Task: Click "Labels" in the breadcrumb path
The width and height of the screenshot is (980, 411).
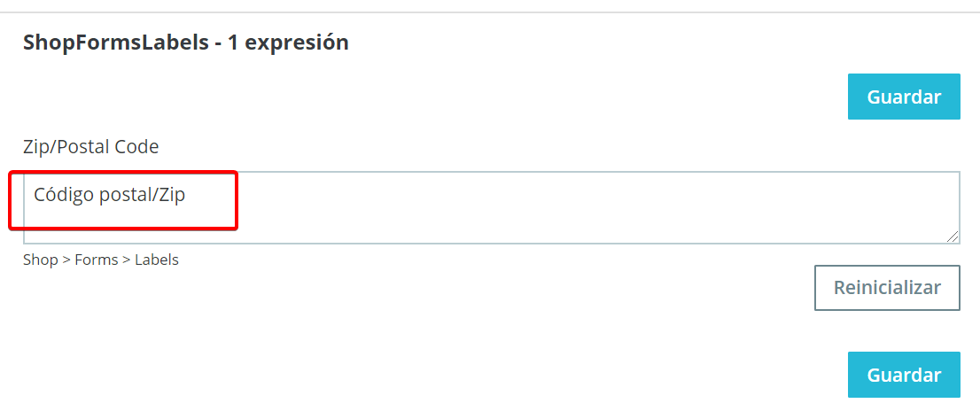Action: click(157, 260)
